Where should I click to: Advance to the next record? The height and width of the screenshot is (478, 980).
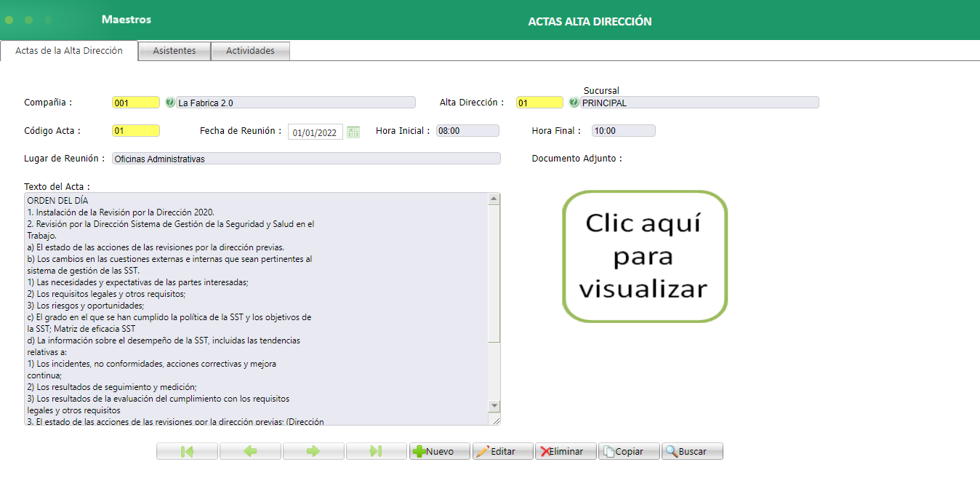pos(313,450)
